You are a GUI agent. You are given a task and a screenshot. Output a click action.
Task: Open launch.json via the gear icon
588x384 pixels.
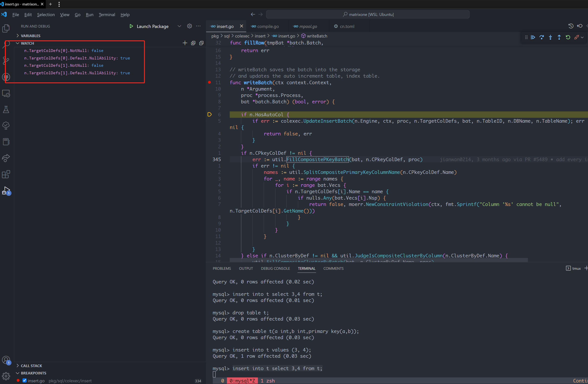pos(190,26)
